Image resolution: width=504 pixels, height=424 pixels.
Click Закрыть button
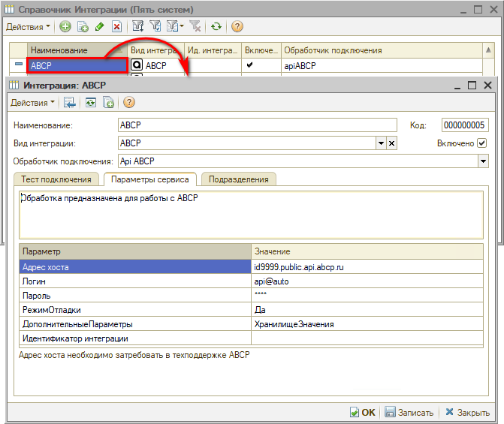click(467, 413)
